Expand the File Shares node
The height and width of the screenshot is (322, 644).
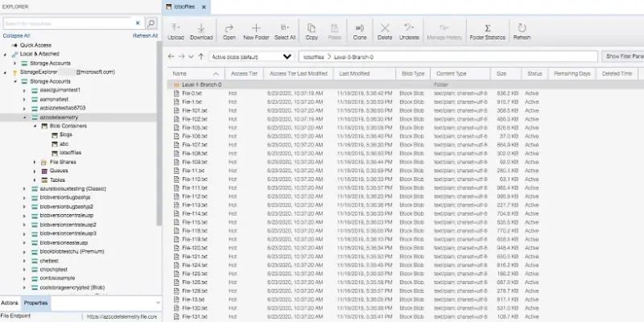click(35, 163)
